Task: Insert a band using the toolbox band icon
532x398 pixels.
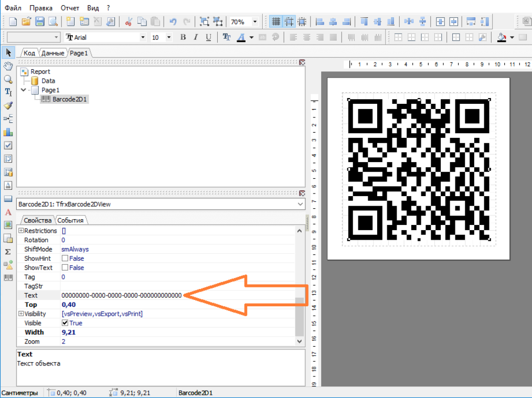Action: point(8,199)
